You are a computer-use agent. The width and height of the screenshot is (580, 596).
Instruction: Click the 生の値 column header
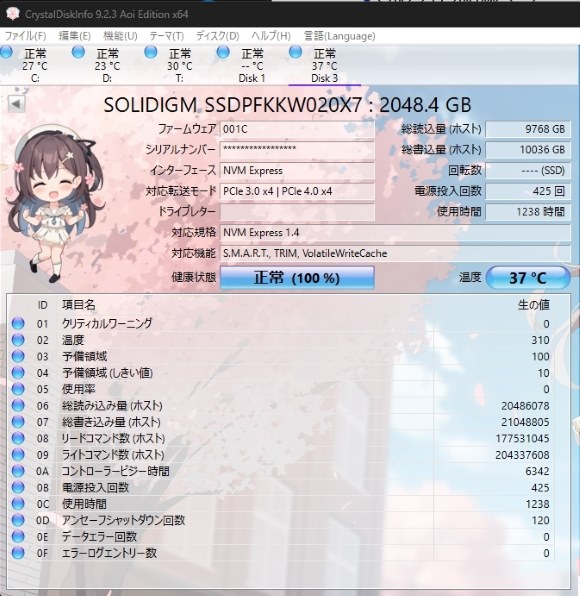click(534, 305)
